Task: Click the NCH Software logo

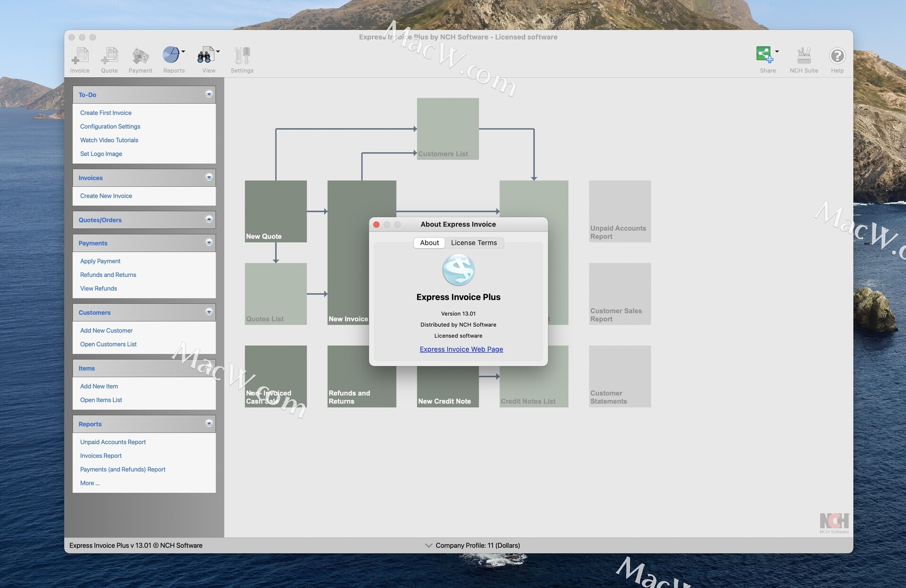Action: pos(834,522)
